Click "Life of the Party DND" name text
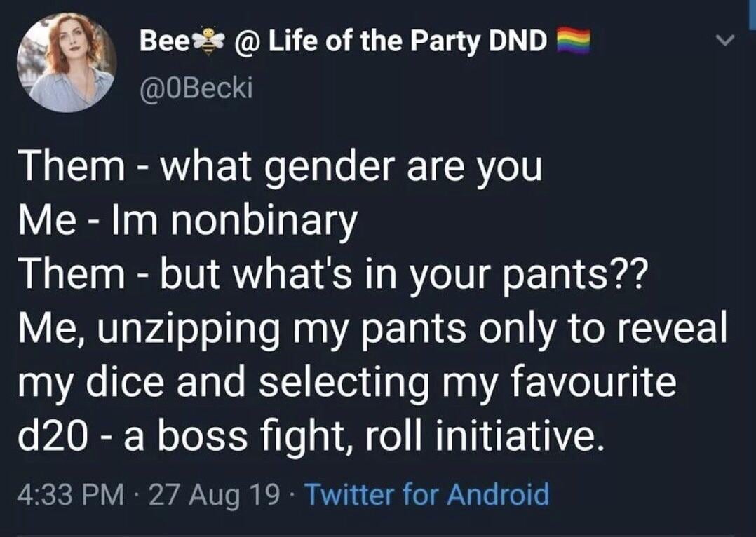 [x=408, y=43]
